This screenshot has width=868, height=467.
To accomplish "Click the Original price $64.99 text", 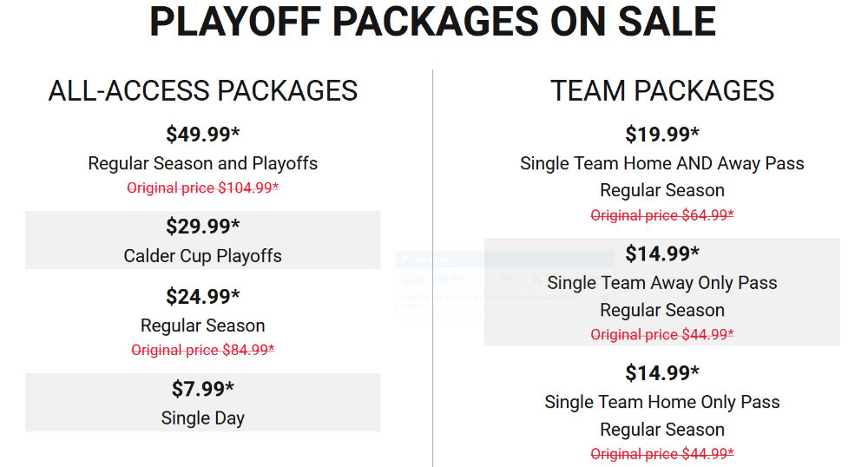I will (662, 215).
